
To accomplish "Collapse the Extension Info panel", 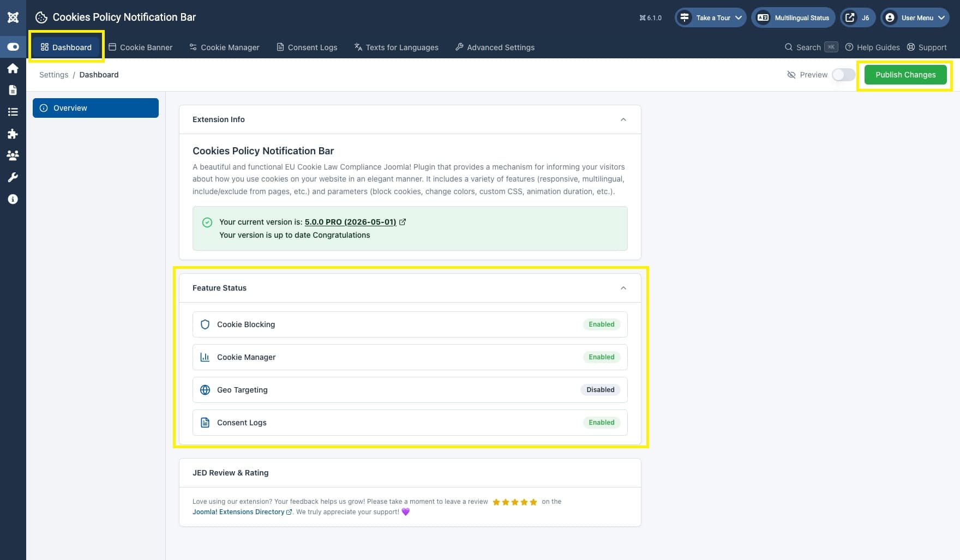I will (623, 119).
